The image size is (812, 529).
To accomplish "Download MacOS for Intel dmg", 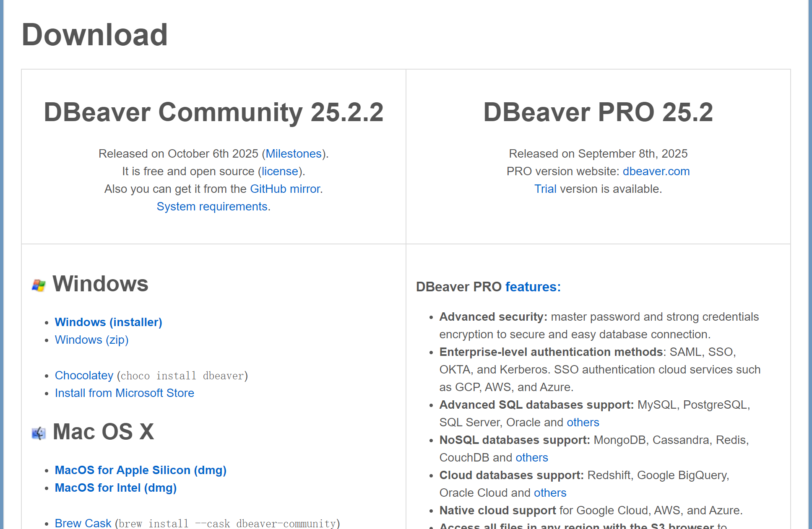I will [116, 488].
